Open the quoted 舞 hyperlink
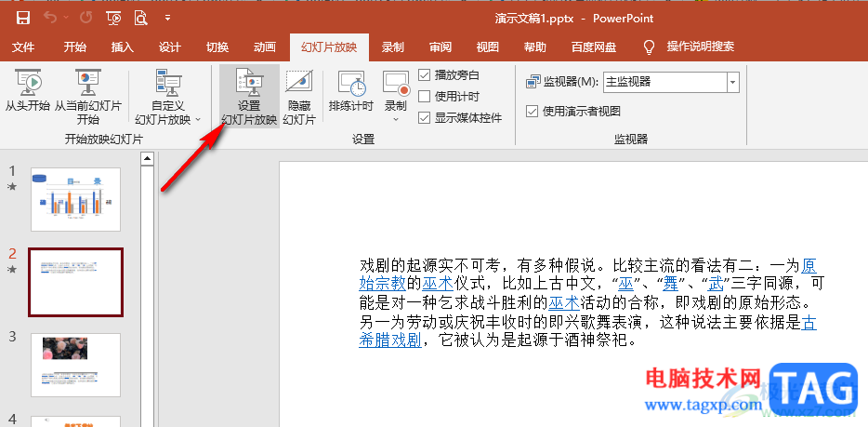This screenshot has width=868, height=427. 670,284
